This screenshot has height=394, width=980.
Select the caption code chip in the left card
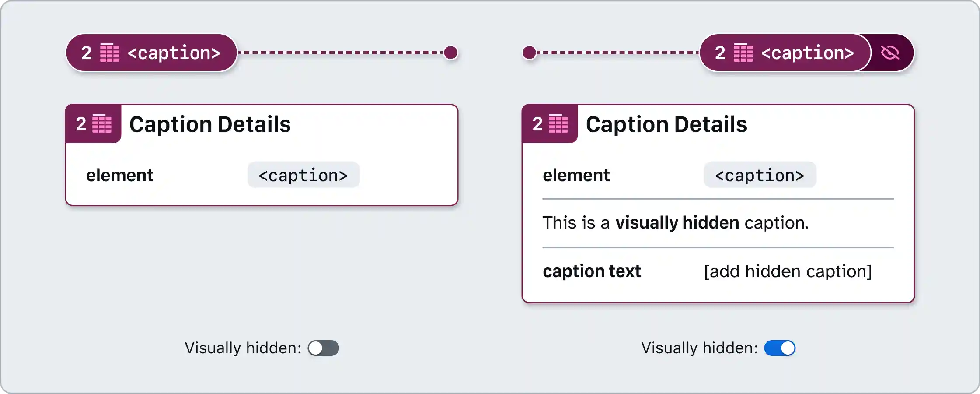(x=303, y=175)
